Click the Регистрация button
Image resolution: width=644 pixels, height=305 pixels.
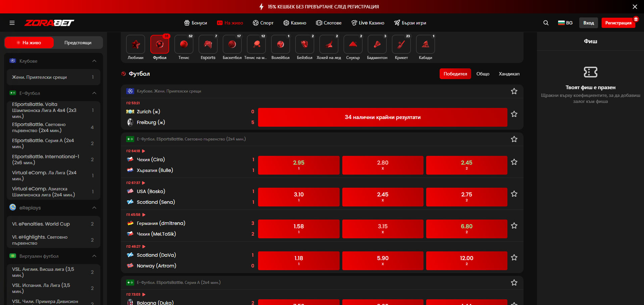click(618, 23)
